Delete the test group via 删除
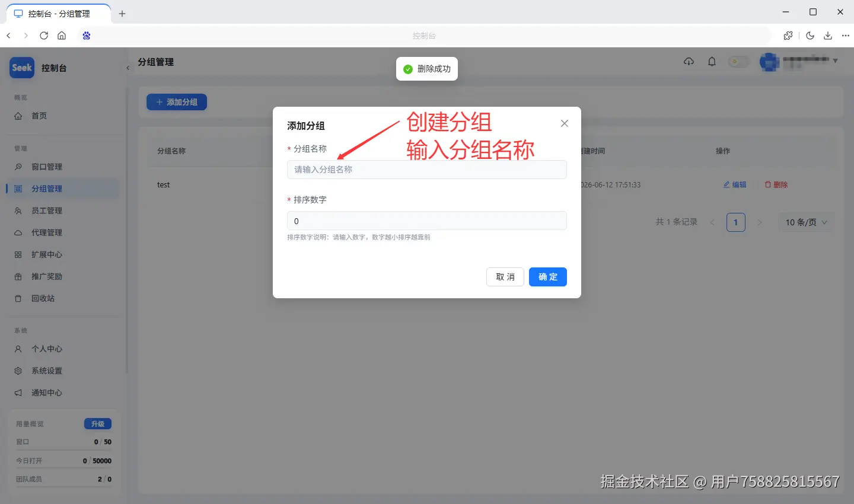 pyautogui.click(x=776, y=184)
